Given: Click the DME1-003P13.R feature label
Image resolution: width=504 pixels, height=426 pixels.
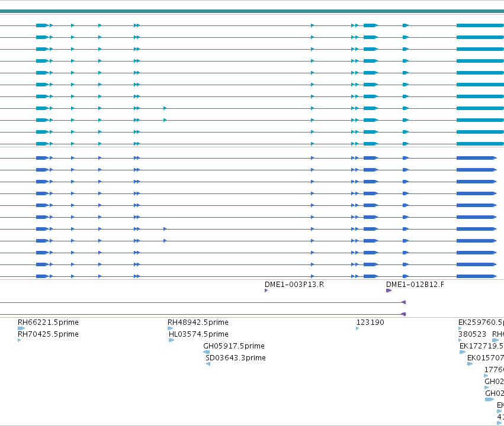Looking at the screenshot, I should [x=294, y=285].
